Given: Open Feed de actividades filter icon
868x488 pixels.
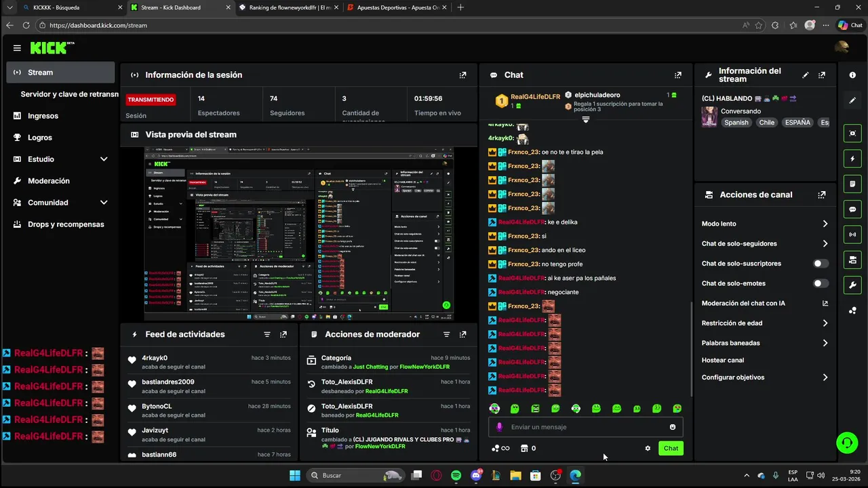Looking at the screenshot, I should pyautogui.click(x=267, y=334).
